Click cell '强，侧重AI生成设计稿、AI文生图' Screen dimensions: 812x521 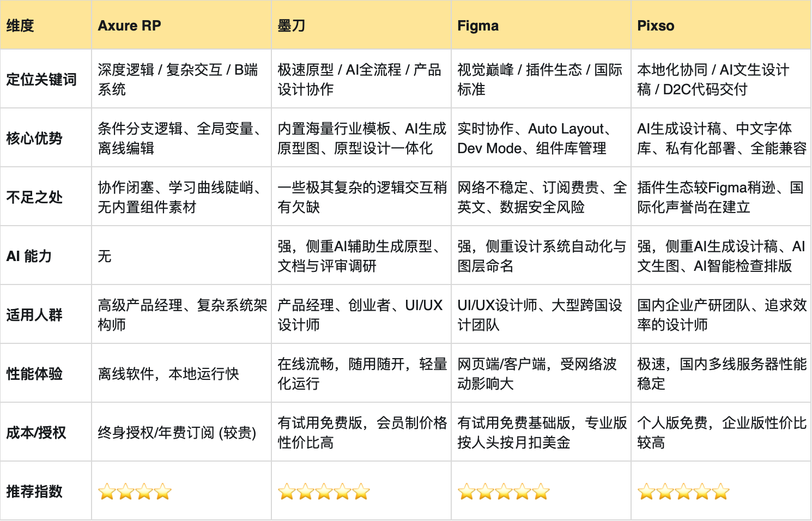pos(721,256)
